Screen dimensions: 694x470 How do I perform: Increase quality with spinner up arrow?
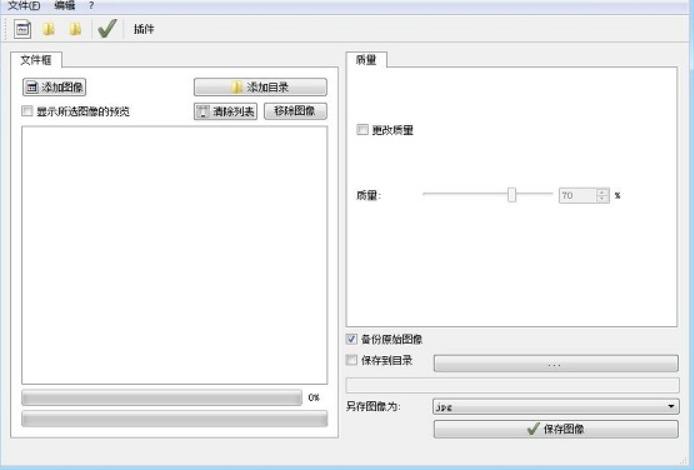tap(602, 192)
